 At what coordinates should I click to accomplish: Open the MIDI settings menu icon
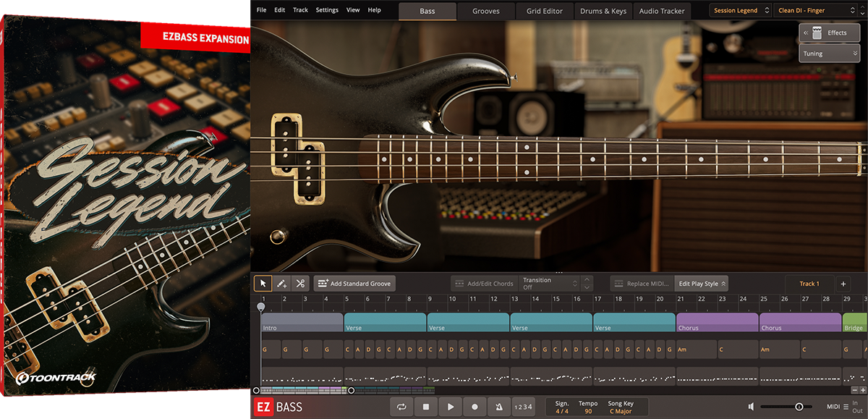846,407
